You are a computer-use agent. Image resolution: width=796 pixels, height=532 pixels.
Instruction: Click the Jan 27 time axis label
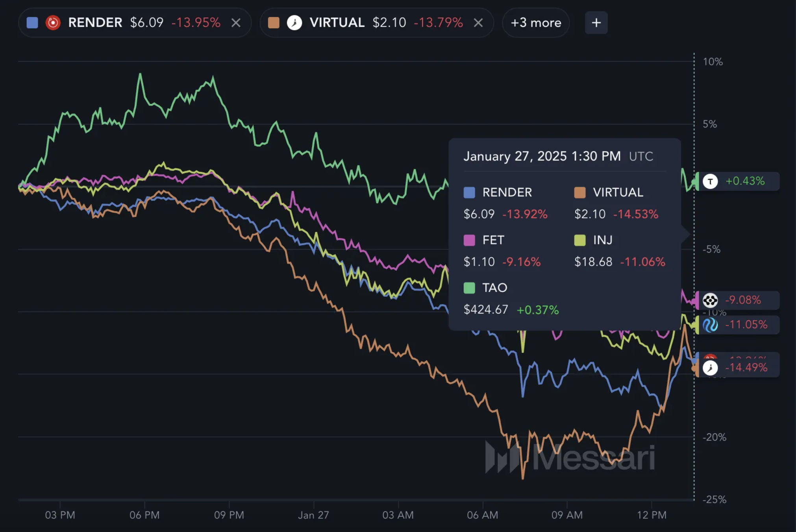tap(313, 515)
